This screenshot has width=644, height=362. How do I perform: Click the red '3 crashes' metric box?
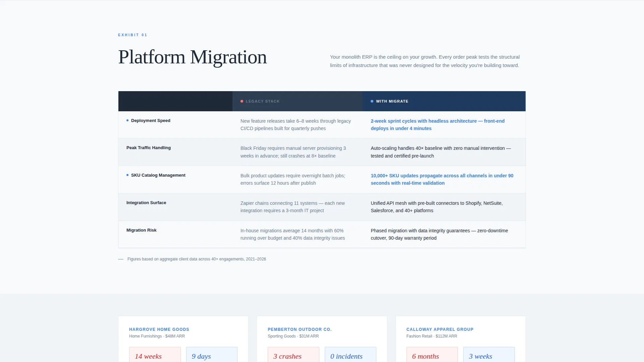point(293,355)
